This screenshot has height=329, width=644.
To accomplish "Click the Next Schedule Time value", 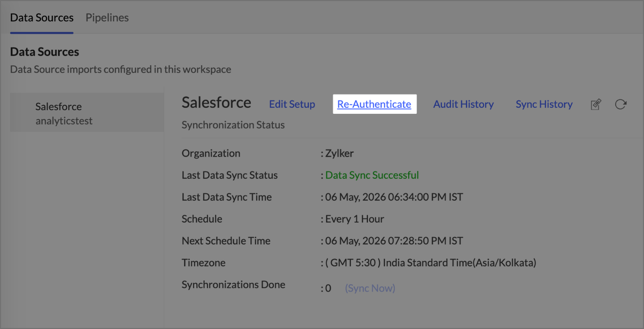I will point(394,241).
